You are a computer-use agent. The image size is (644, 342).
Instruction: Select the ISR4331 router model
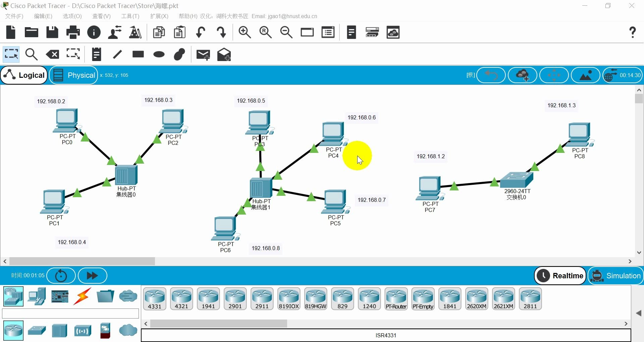click(154, 298)
